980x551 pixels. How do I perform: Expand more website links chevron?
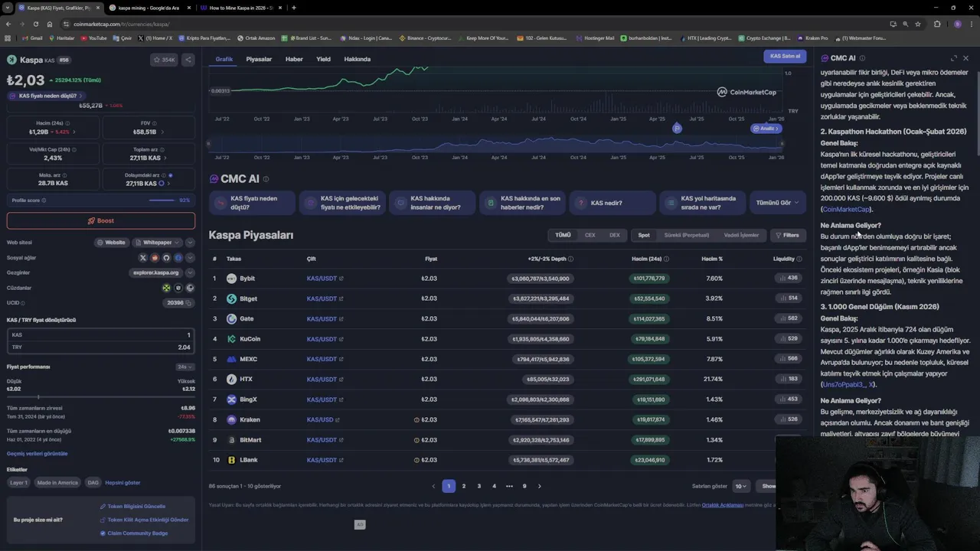pos(190,243)
